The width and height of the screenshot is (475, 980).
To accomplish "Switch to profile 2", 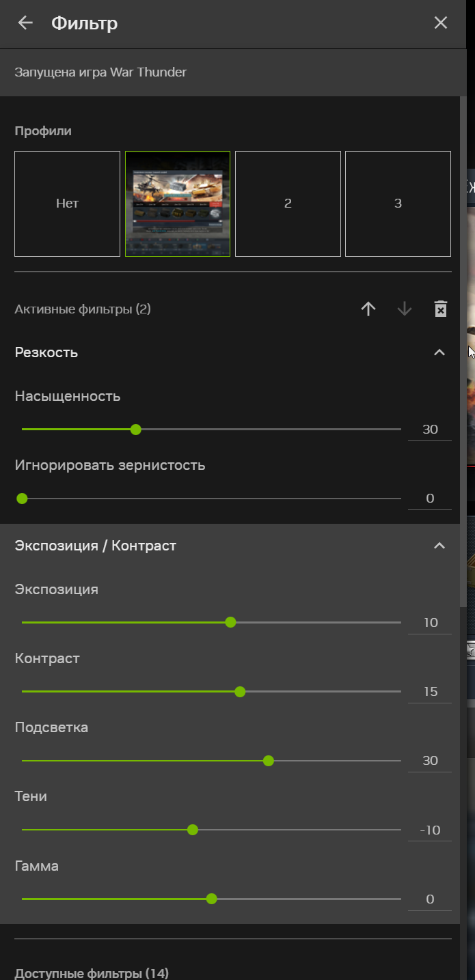I will pyautogui.click(x=288, y=204).
